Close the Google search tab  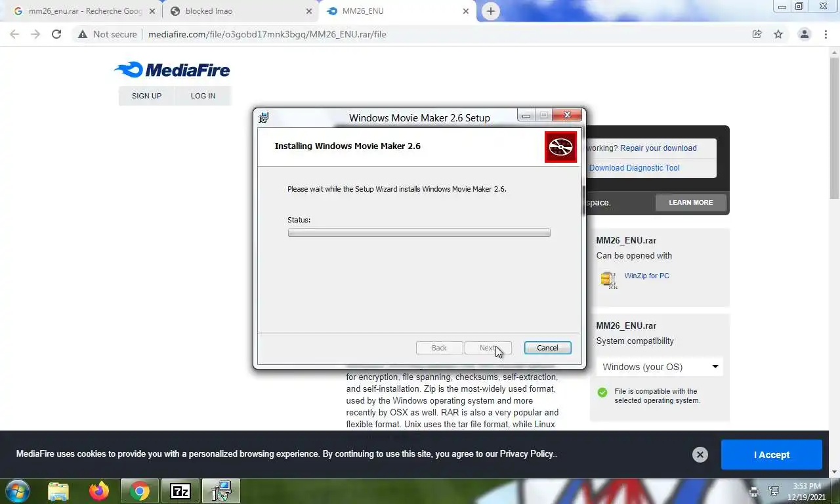pyautogui.click(x=151, y=11)
